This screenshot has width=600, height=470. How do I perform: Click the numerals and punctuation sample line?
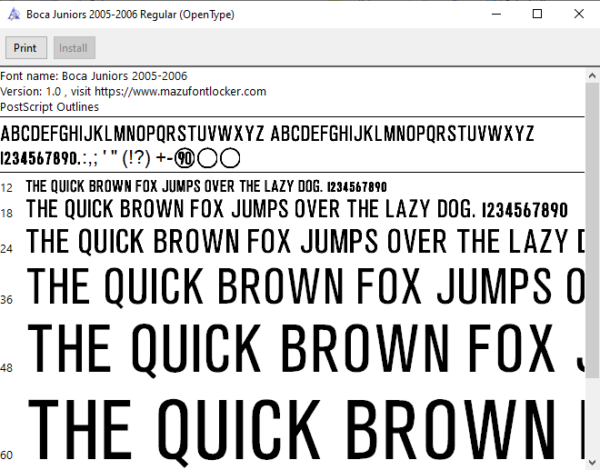click(120, 158)
